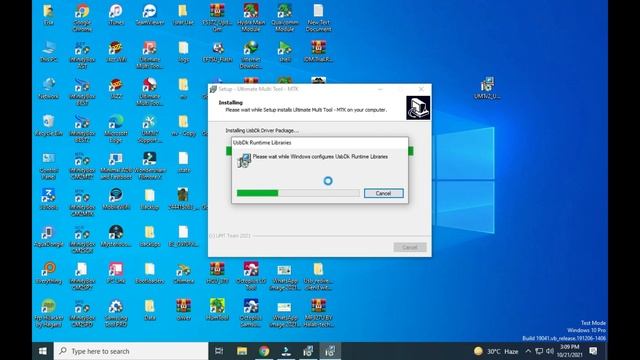The height and width of the screenshot is (360, 640).
Task: Open New Text Document on desktop
Action: point(318,18)
